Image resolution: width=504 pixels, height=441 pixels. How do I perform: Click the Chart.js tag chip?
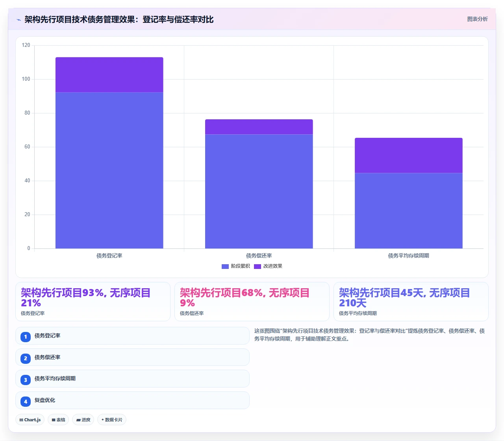30,420
